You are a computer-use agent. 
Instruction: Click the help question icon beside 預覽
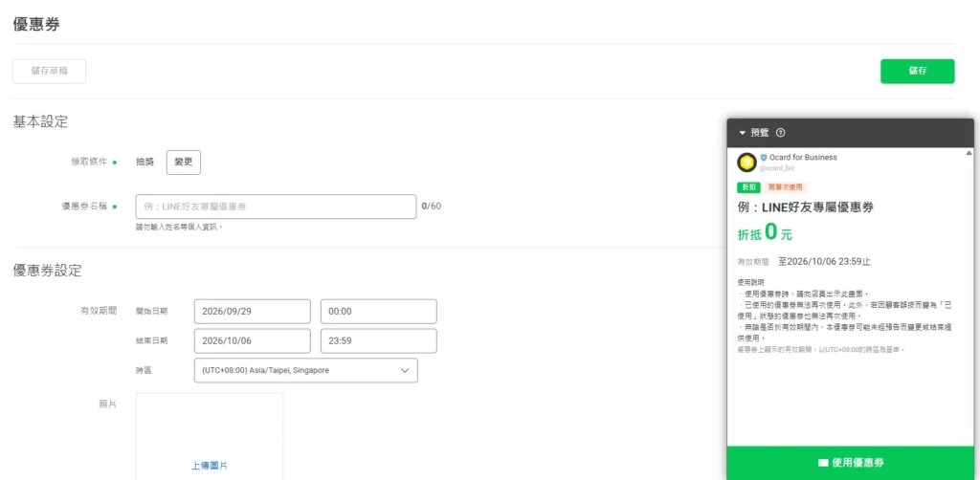[x=780, y=133]
